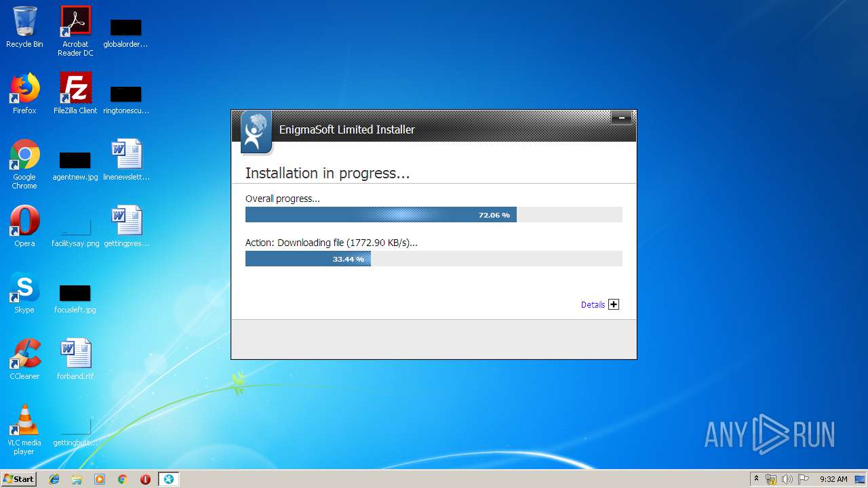Screen dimensions: 868x488
Task: Launch VLC media player shortcut
Action: (x=24, y=430)
